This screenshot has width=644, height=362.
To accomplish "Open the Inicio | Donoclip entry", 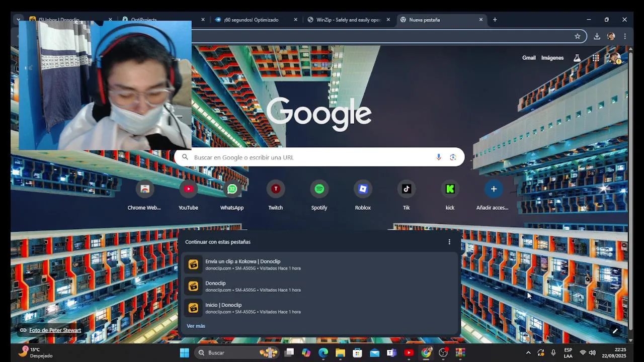I will [320, 308].
